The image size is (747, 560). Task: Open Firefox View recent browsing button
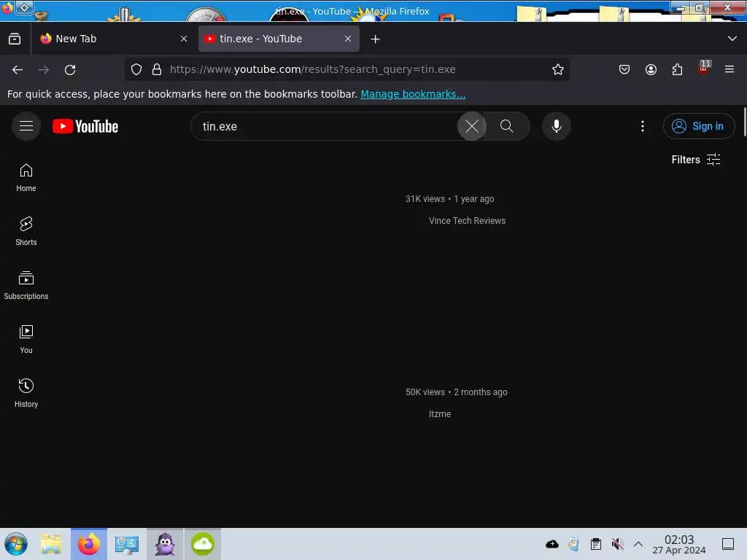(15, 39)
